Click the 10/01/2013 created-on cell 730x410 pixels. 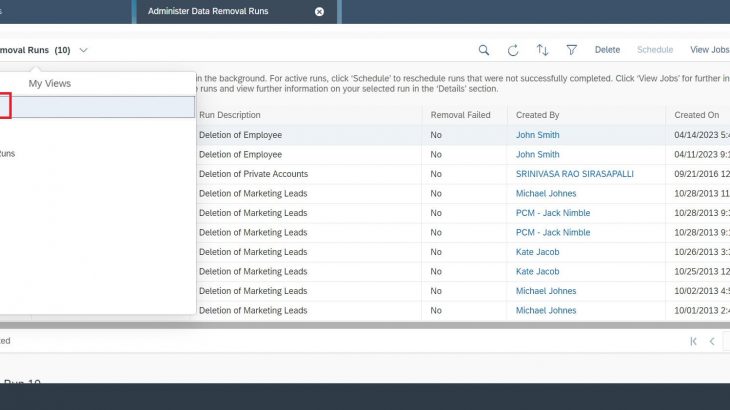(x=702, y=311)
